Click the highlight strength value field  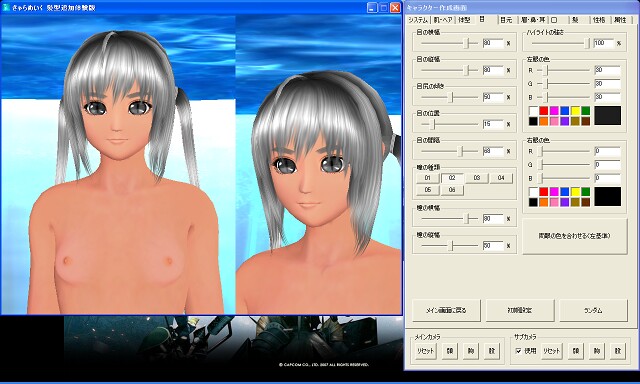point(604,43)
